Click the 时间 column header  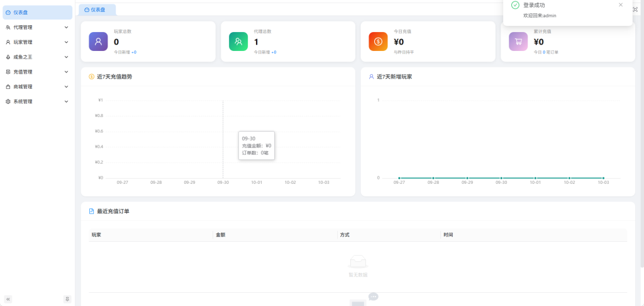448,235
